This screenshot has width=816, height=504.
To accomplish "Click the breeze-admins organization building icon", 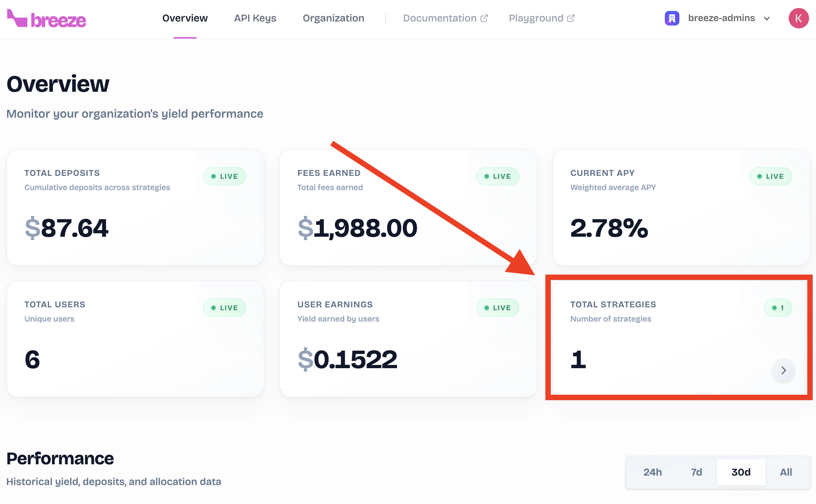I will tap(672, 18).
